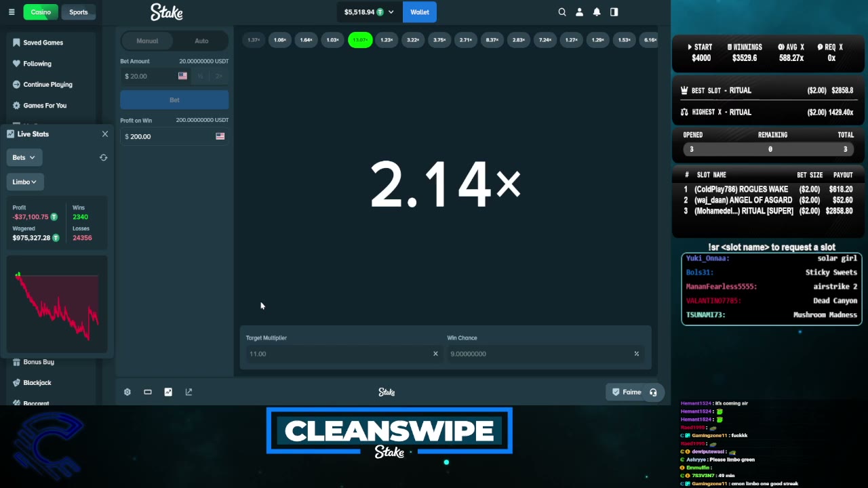Click the 1.06× past result pill

(x=280, y=40)
